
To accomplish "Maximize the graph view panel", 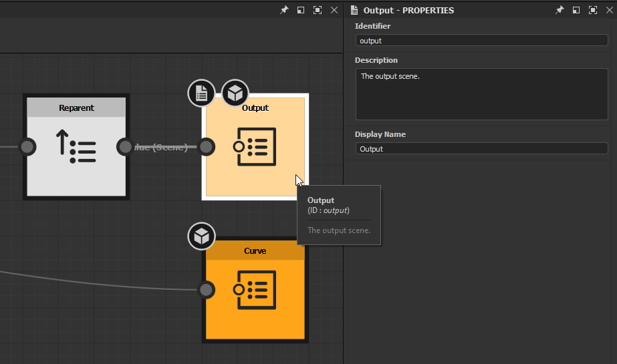I will 317,11.
